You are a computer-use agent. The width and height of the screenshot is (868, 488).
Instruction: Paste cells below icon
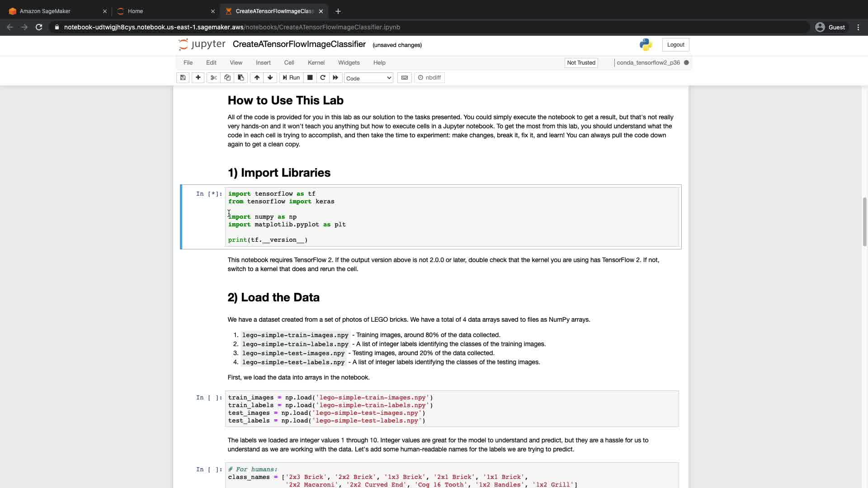click(241, 78)
